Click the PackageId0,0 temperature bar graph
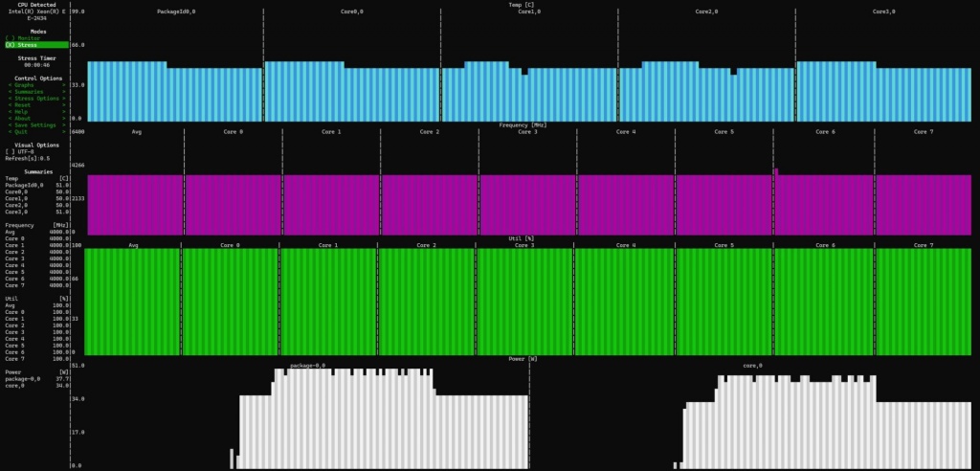Image resolution: width=980 pixels, height=471 pixels. 174,93
